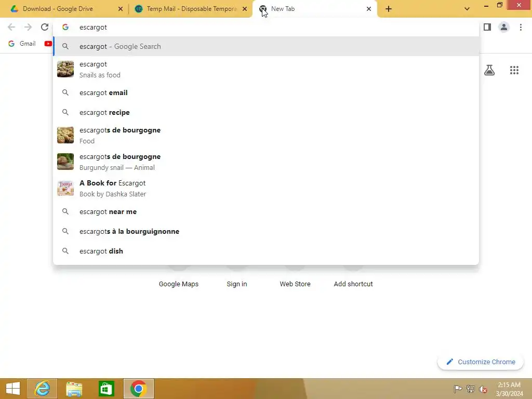Click the Action Center flag tray icon

coord(458,389)
